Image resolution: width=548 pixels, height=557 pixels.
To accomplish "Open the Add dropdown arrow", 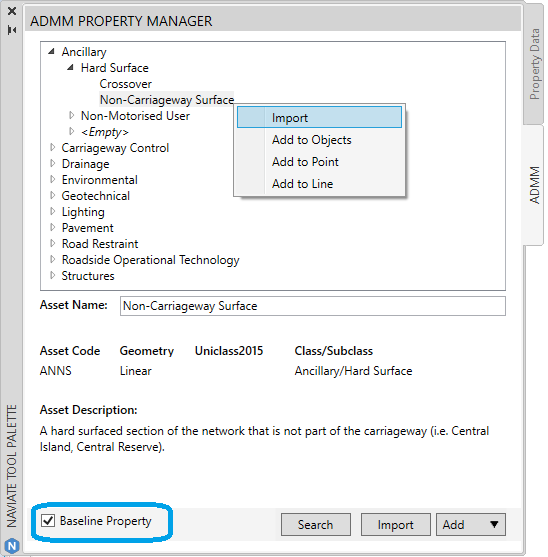I will coord(494,524).
